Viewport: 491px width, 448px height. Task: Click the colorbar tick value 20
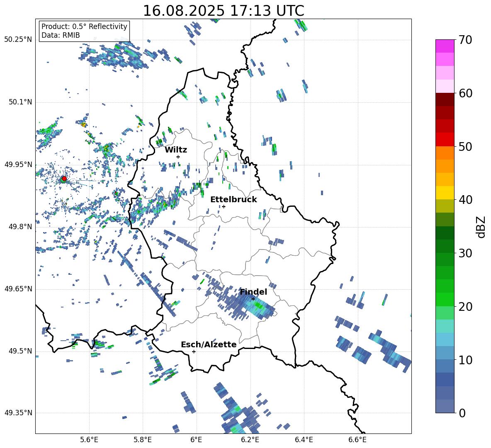(x=465, y=307)
